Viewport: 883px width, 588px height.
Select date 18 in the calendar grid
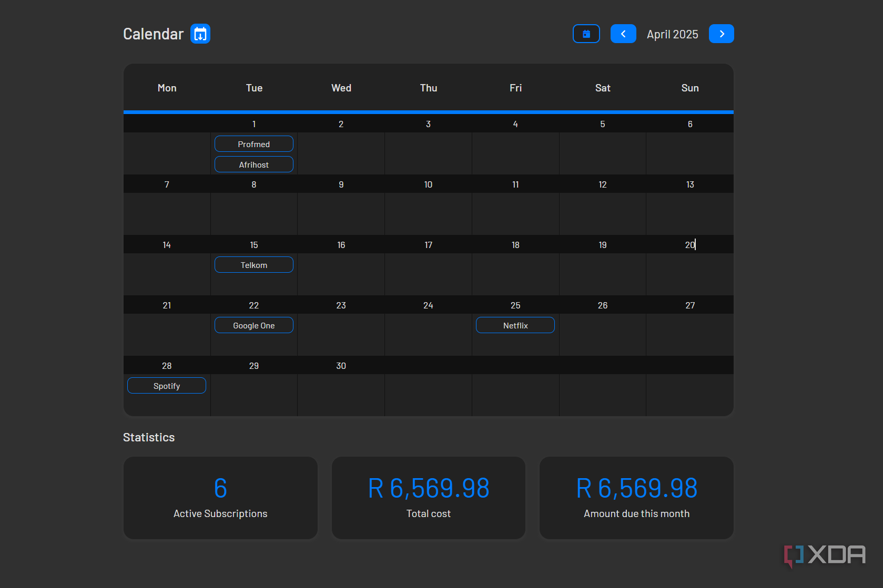pos(515,245)
